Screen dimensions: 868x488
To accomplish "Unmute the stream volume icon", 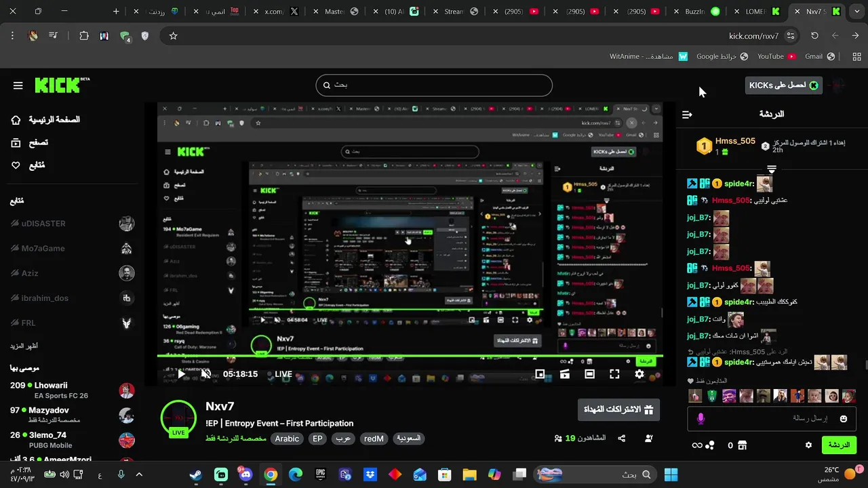I will point(206,373).
